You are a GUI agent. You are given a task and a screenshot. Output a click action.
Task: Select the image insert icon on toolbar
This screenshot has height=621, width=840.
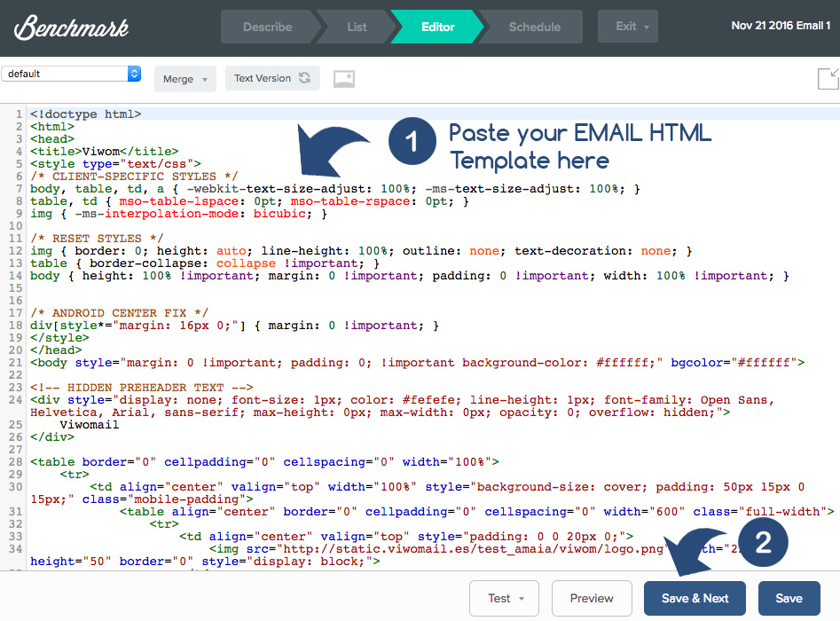tap(344, 78)
